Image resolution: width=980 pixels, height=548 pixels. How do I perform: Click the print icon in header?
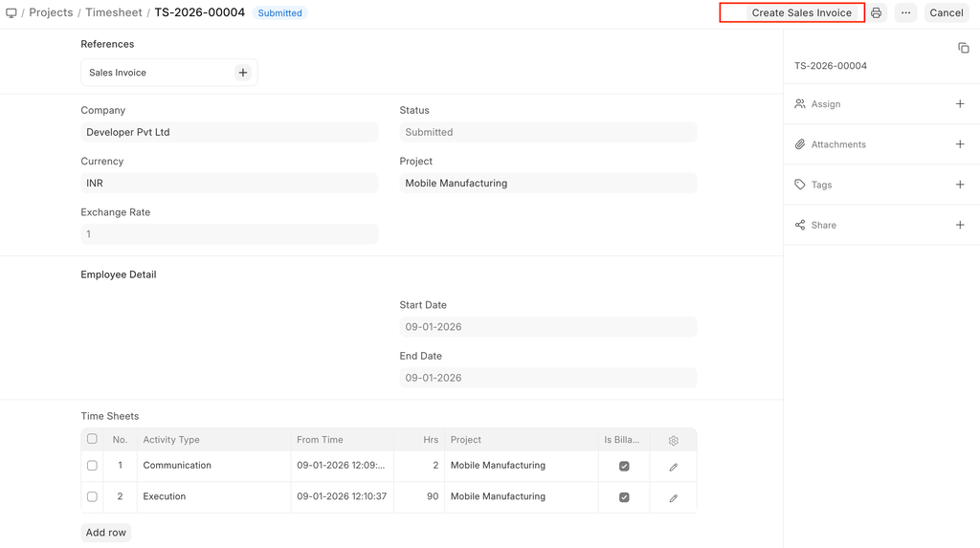pyautogui.click(x=876, y=13)
